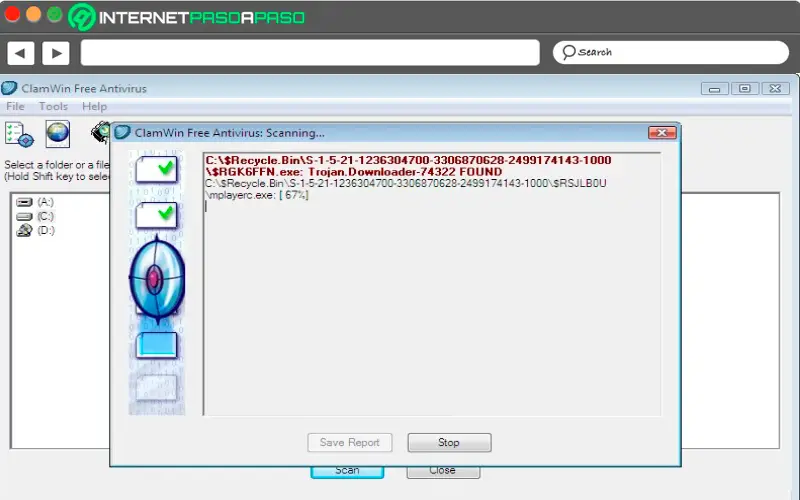Click the empty browser address bar
The width and height of the screenshot is (800, 500).
[310, 53]
